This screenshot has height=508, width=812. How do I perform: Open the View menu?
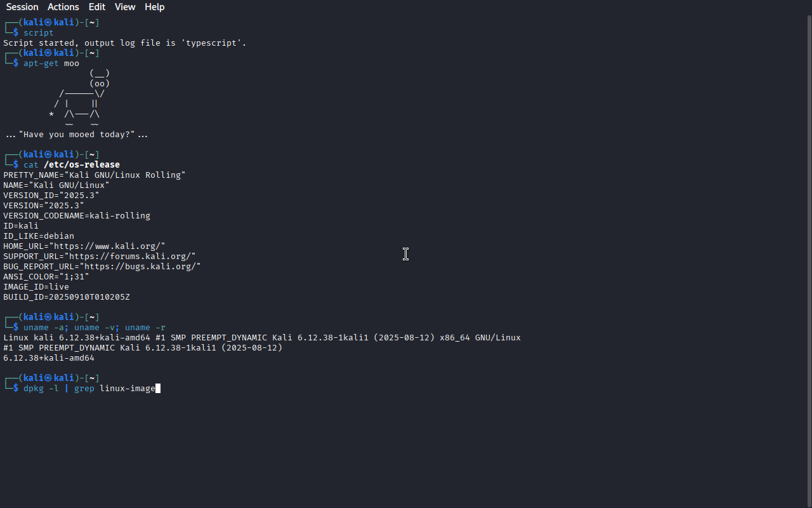[x=125, y=7]
